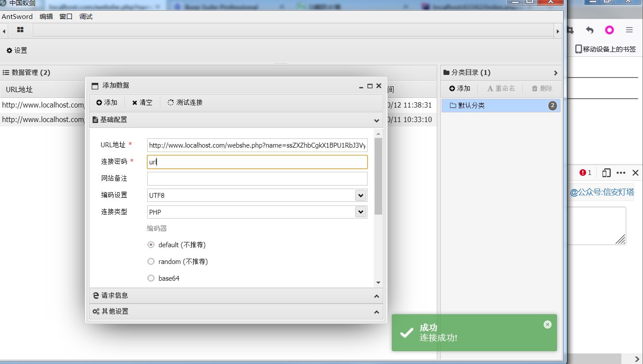643x364 pixels.
Task: Select the random (不推荐) encoder
Action: tap(151, 261)
